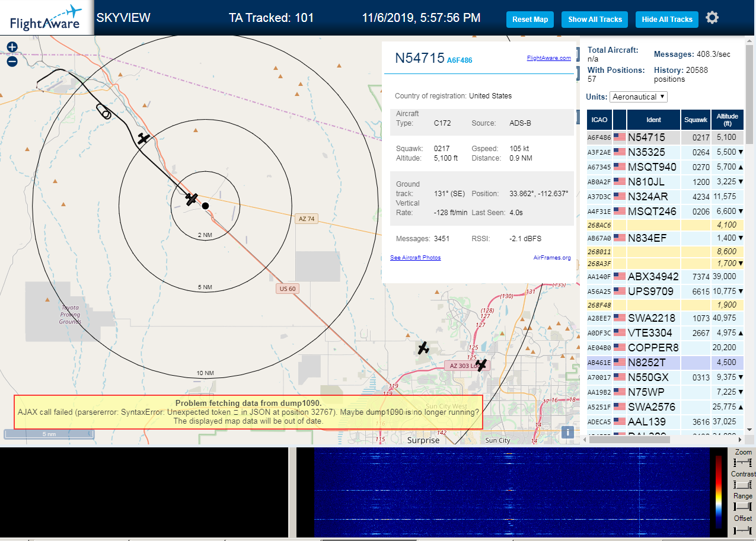Select the 268AC6 unidentified aircraft row

coord(665,225)
